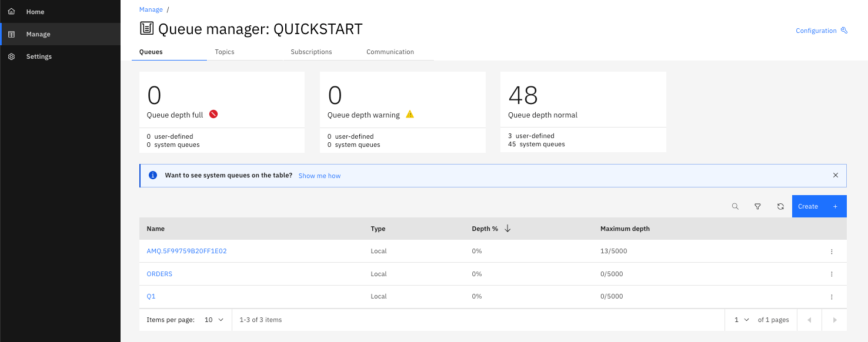The height and width of the screenshot is (342, 868).
Task: Open the filter icon near the Create button
Action: (757, 206)
